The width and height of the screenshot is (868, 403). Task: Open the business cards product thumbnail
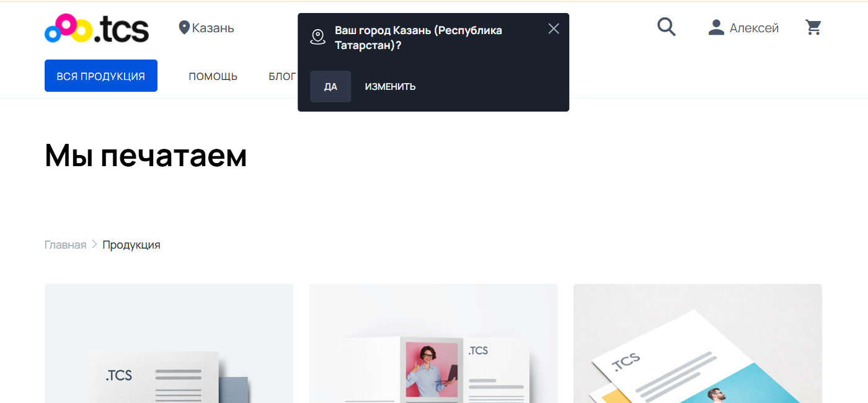(169, 343)
